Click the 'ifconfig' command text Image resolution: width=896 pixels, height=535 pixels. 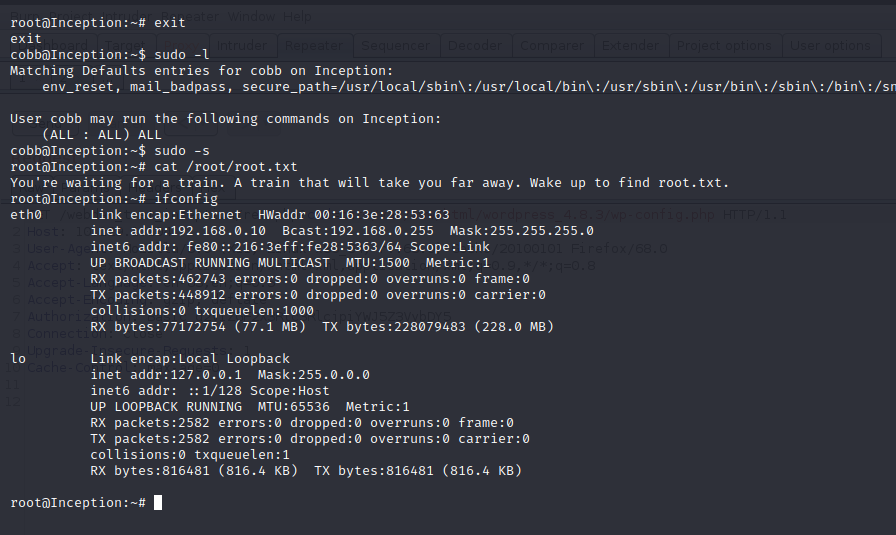[x=186, y=199]
